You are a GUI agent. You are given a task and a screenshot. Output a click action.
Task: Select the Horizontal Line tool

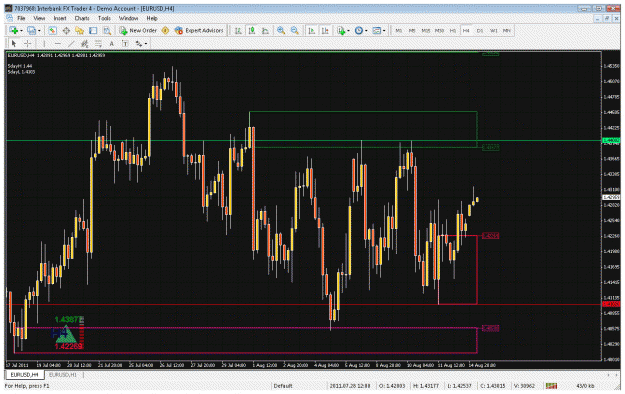(57, 43)
